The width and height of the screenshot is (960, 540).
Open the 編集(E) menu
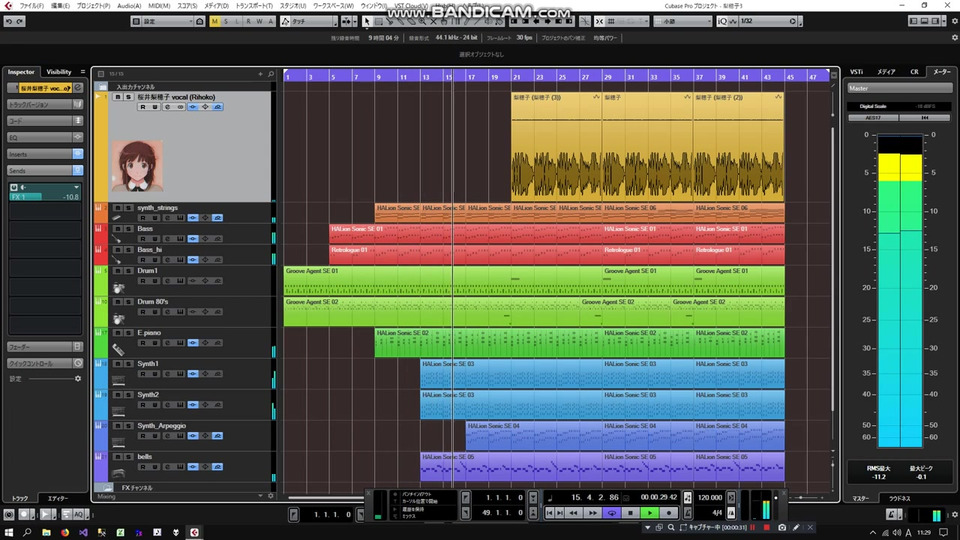(x=60, y=6)
